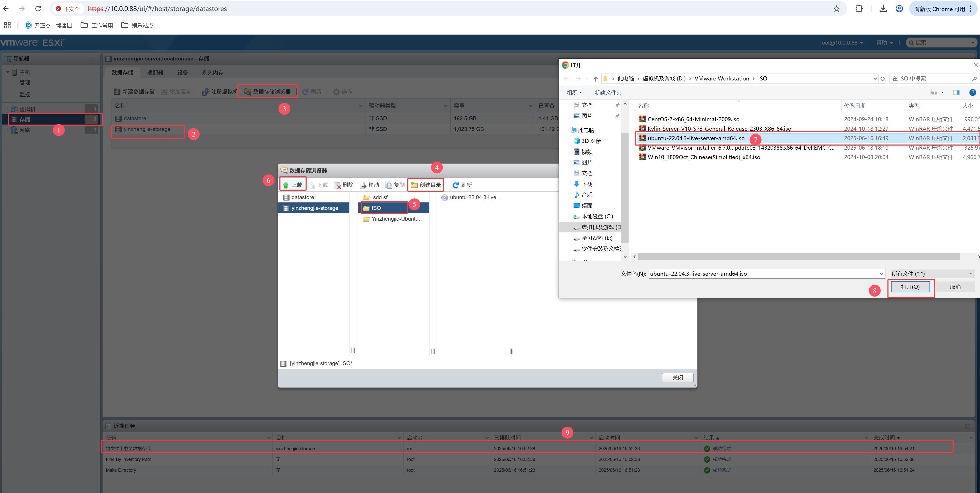Screen dimensions: 980x493
Task: Switch to the 设备 devices tab
Action: pos(183,72)
